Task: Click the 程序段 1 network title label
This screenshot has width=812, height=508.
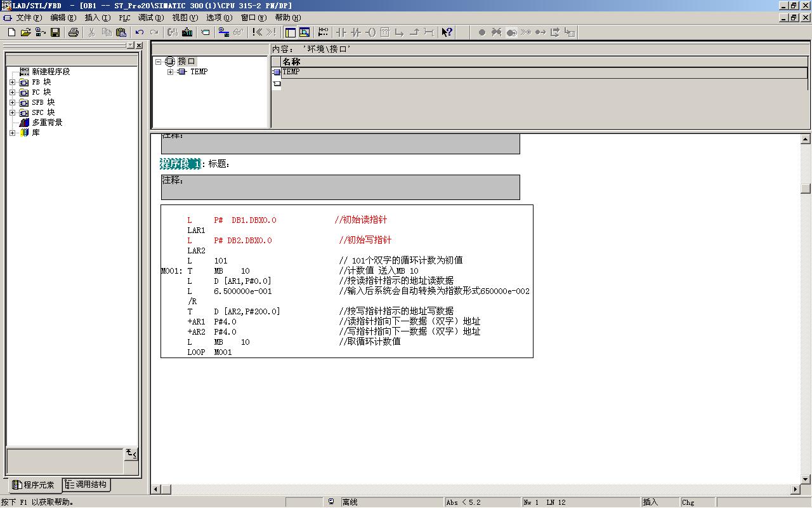Action: tap(180, 164)
